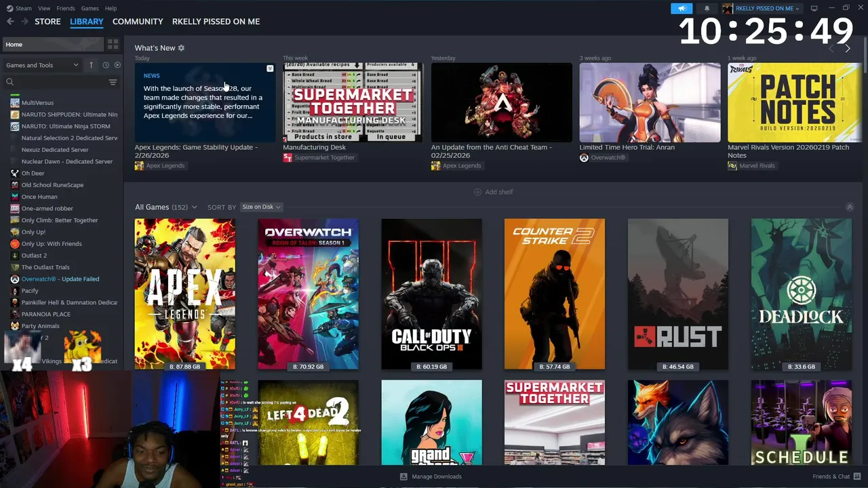Open the Size on Disk sort dropdown
This screenshot has height=488, width=868.
pyautogui.click(x=261, y=207)
